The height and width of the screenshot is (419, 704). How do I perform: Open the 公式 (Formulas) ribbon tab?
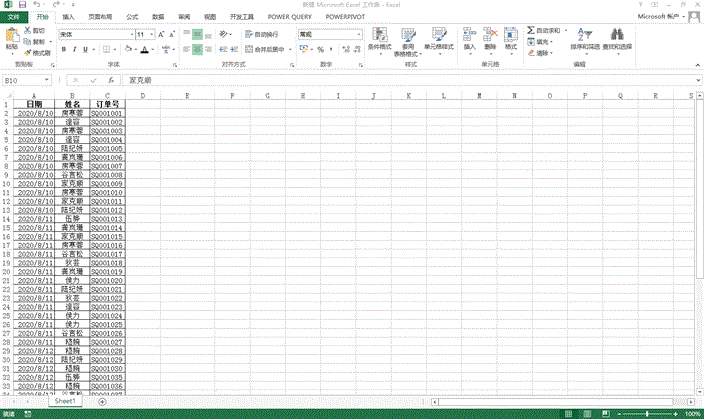pos(132,17)
